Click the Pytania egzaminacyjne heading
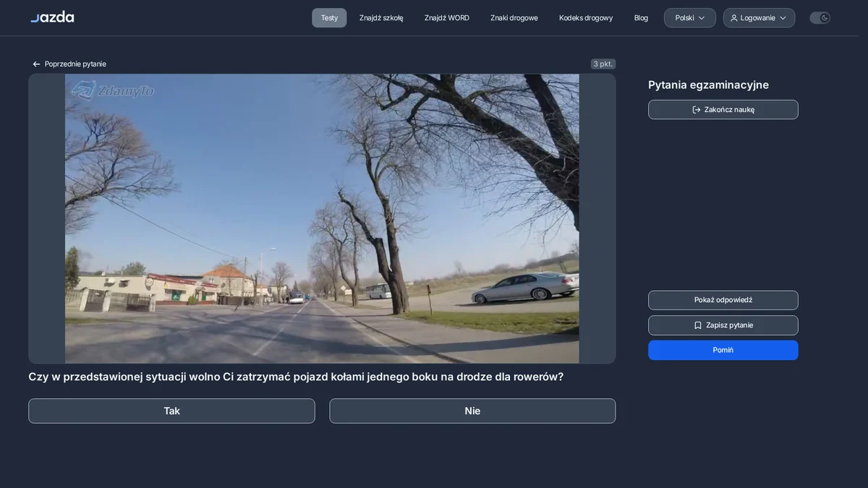The height and width of the screenshot is (488, 868). pyautogui.click(x=708, y=85)
